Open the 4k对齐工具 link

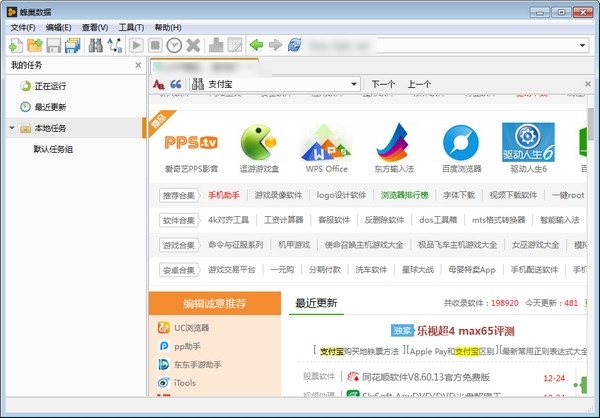[228, 220]
